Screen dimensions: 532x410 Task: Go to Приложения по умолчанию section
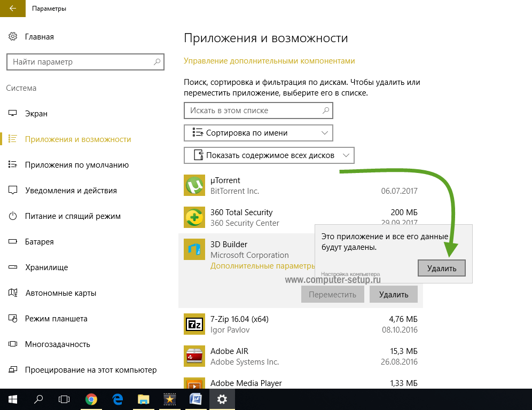click(77, 165)
